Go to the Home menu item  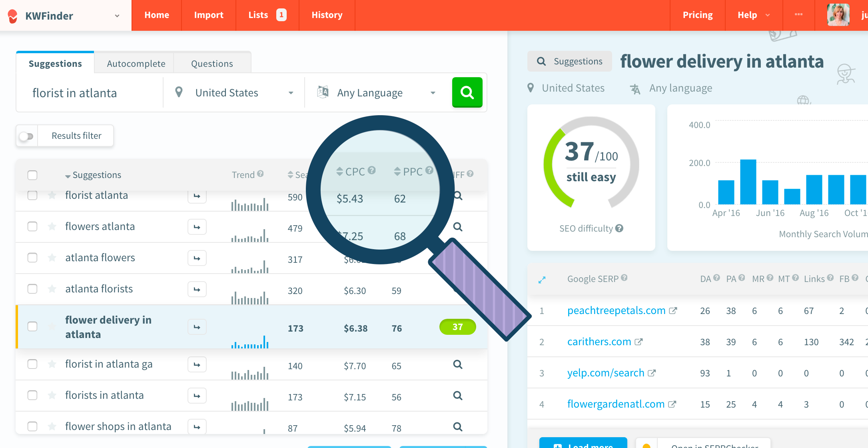(157, 15)
